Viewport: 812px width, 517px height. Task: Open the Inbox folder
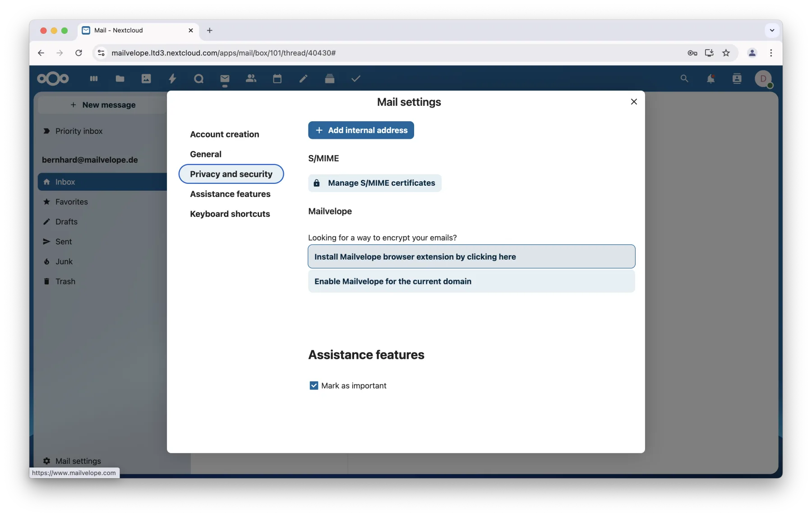[x=103, y=182]
